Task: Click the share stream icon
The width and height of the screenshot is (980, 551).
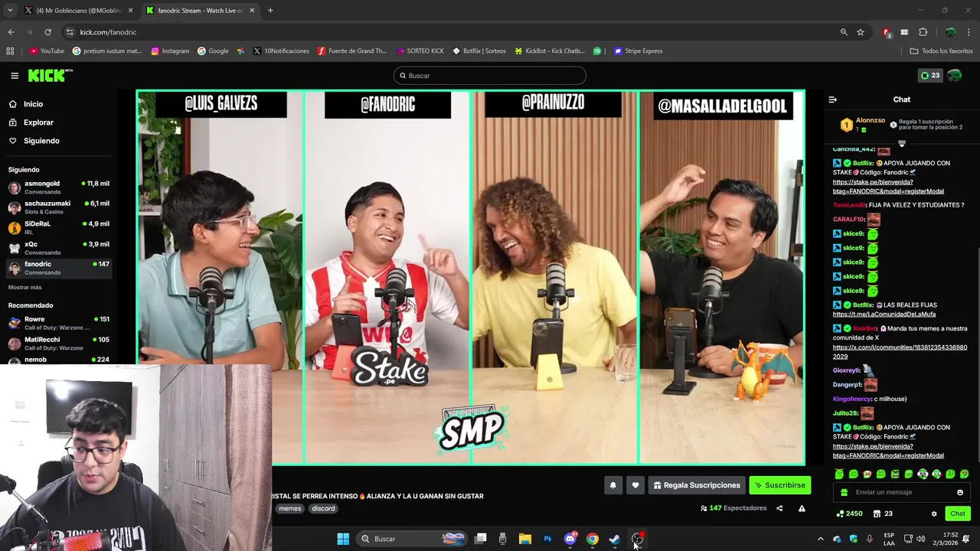Action: point(779,508)
